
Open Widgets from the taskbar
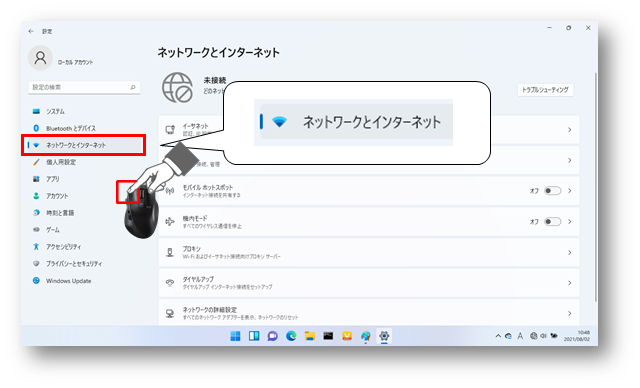pos(254,336)
